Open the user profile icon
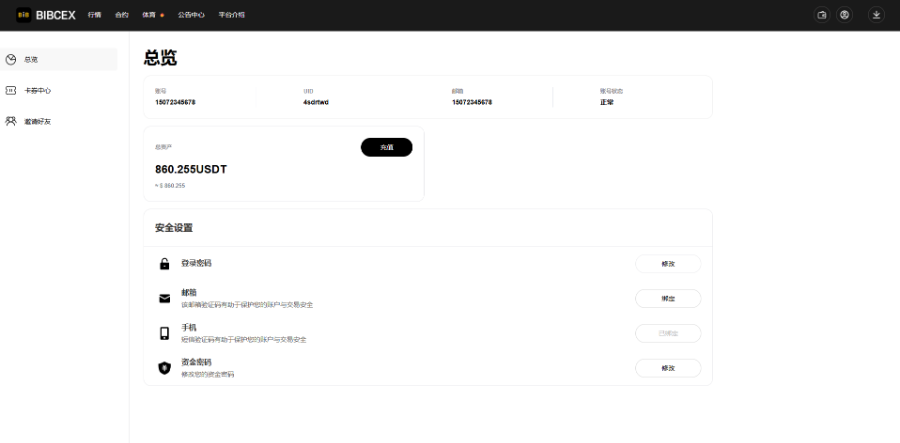This screenshot has width=900, height=443. point(844,15)
